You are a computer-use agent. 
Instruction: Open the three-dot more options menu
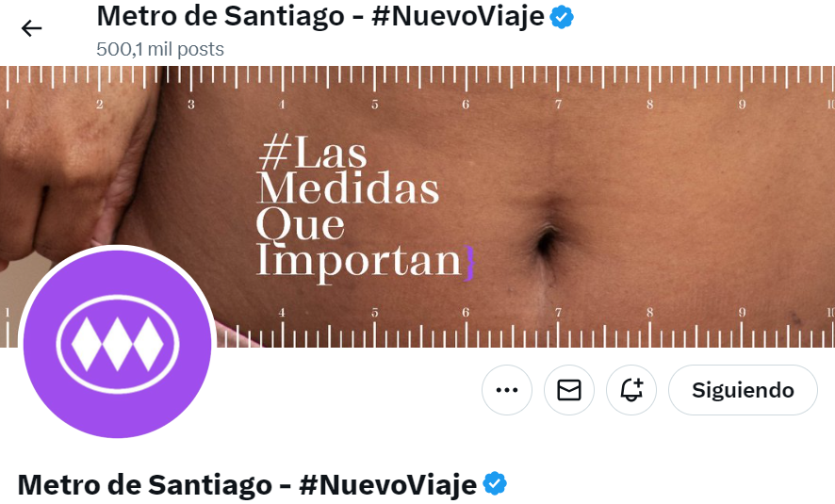506,390
